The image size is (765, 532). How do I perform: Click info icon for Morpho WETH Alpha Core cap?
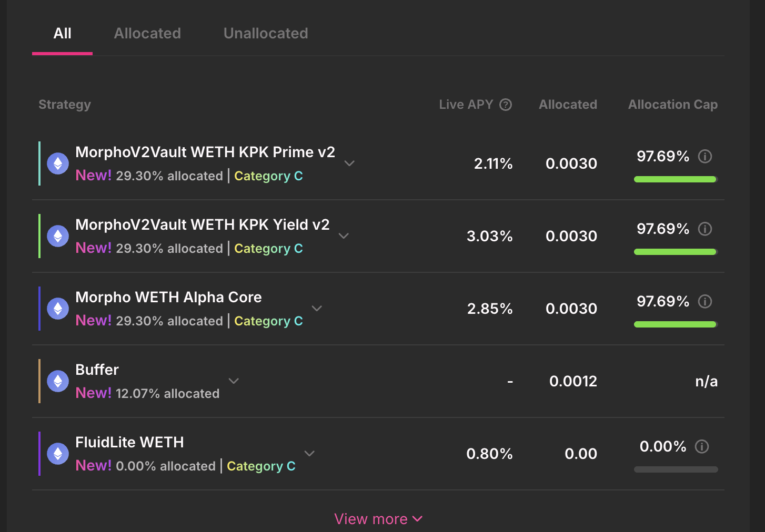(704, 301)
